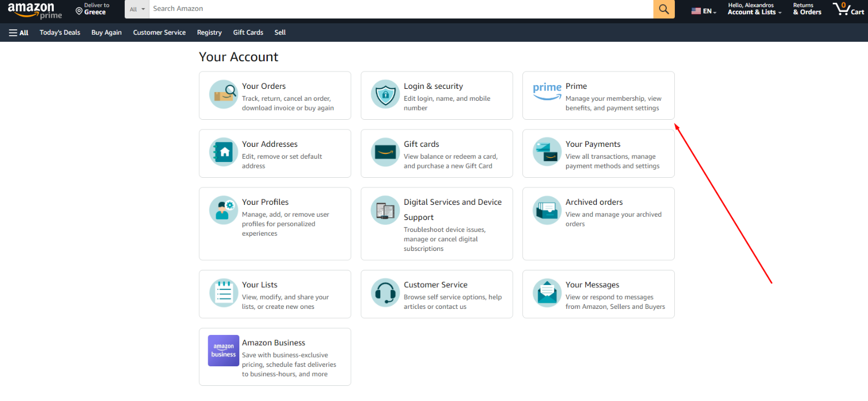Screen dimensions: 868x401
Task: Click the Your Profiles person icon
Action: (224, 210)
